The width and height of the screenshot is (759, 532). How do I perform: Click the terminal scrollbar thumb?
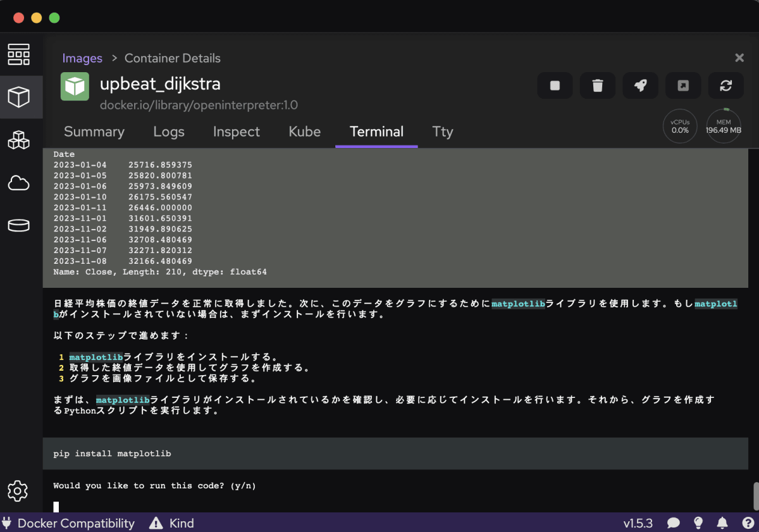point(755,497)
